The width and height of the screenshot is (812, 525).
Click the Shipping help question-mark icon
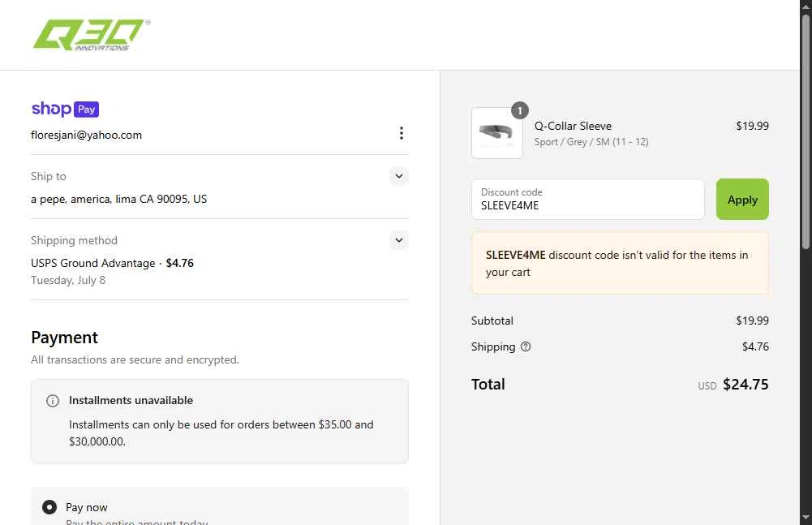[526, 346]
